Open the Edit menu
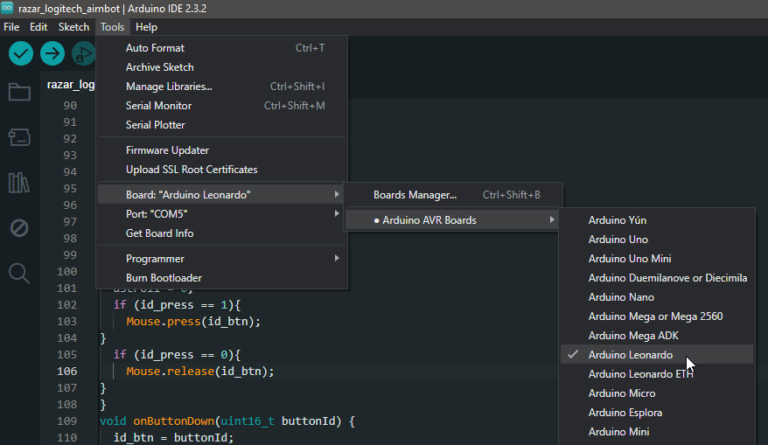 [x=38, y=27]
